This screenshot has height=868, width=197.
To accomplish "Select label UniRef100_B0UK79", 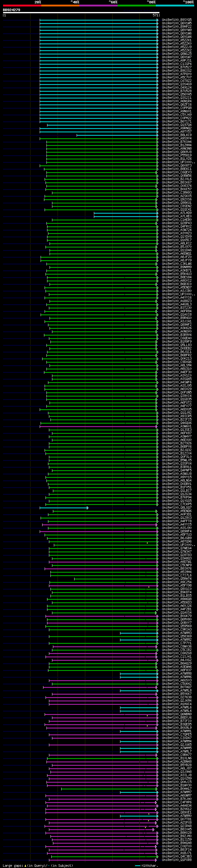I will pos(177,616).
